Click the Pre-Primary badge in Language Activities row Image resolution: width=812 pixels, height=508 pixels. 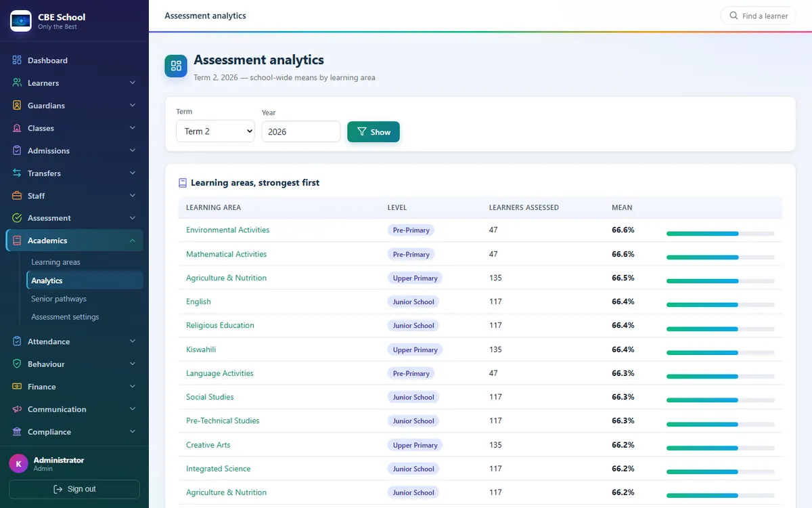[411, 373]
